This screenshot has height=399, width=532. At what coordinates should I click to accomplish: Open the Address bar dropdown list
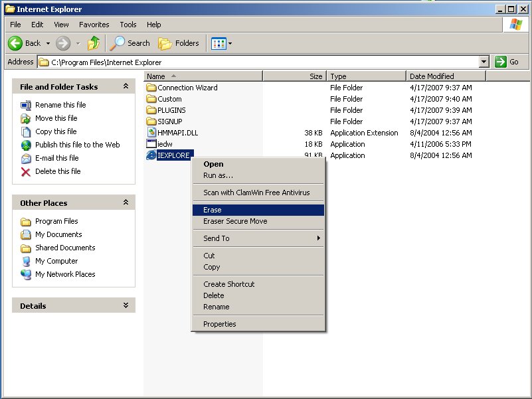(x=484, y=62)
